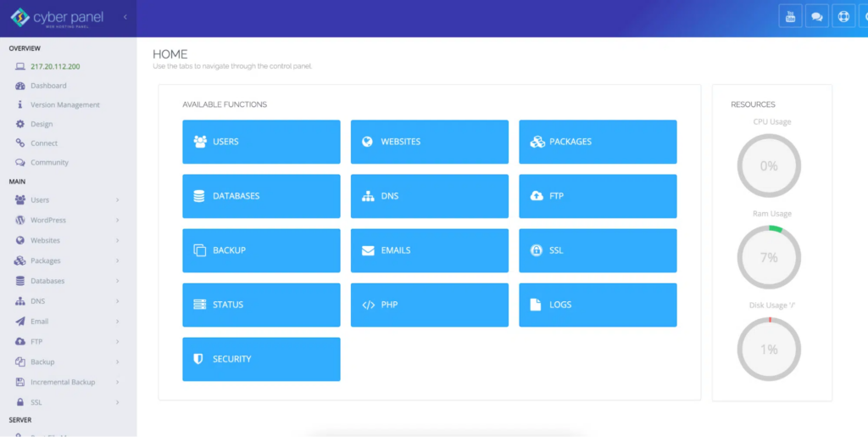Expand the Websites sidebar menu
The image size is (868, 437).
[x=46, y=241]
